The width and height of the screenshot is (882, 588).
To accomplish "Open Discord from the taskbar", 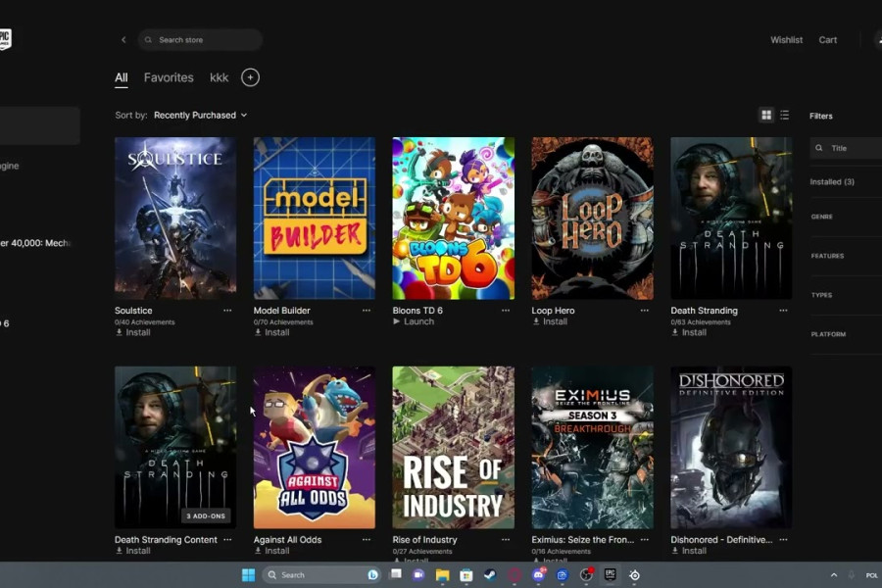I will [538, 575].
